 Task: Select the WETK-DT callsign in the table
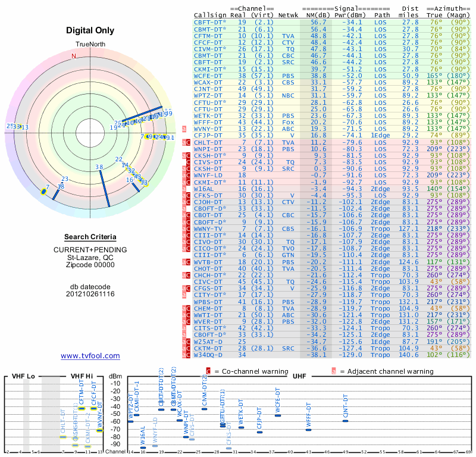pos(208,115)
